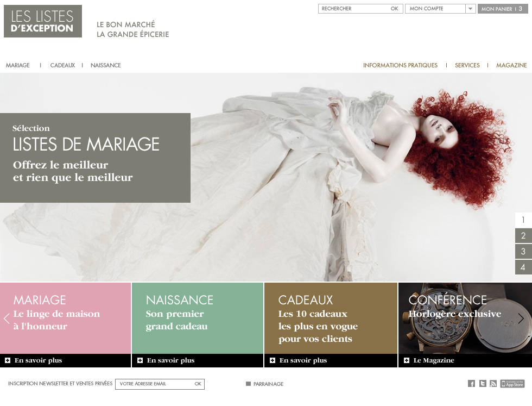Open Informations Pratiques menu
532x406 pixels.
click(401, 65)
